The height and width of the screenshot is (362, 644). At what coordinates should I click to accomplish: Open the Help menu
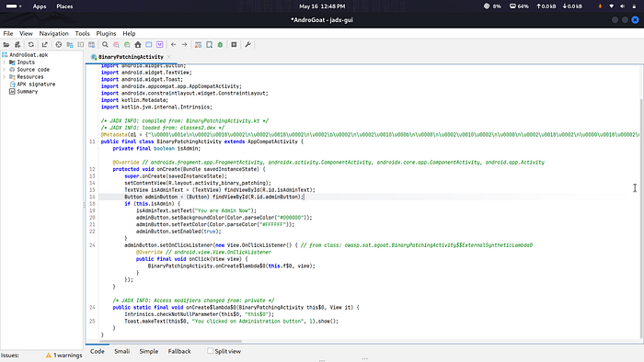click(129, 34)
